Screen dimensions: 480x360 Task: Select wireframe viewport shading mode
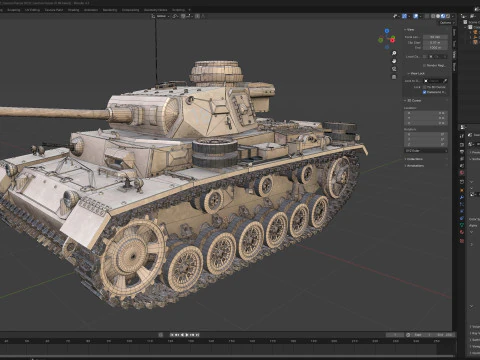(433, 16)
